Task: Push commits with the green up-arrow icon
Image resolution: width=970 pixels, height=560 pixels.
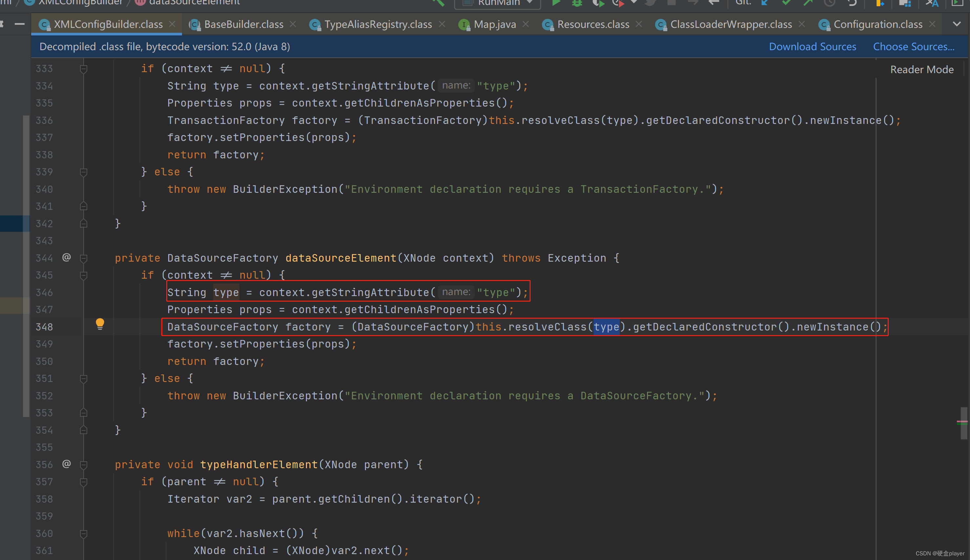Action: tap(808, 3)
